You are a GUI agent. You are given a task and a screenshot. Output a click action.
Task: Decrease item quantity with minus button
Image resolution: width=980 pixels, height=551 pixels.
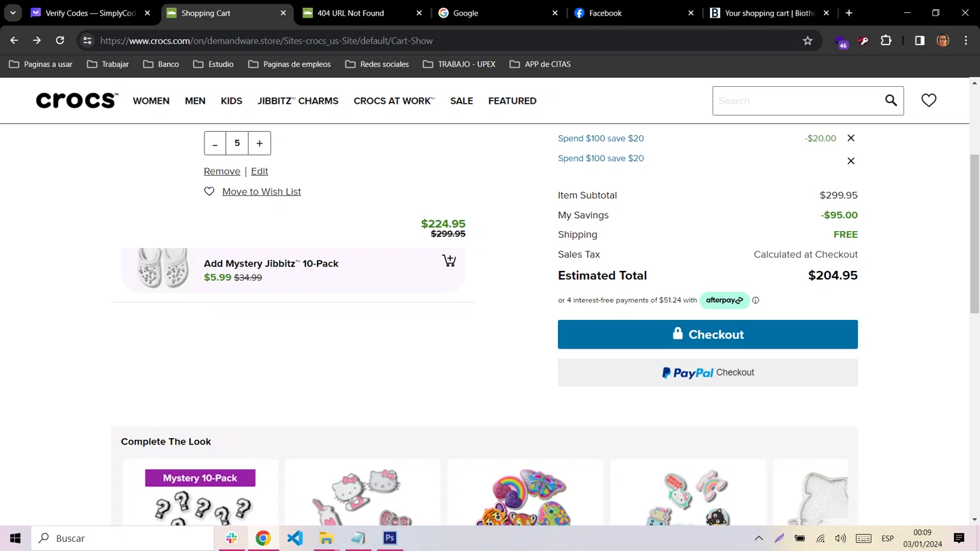[215, 143]
